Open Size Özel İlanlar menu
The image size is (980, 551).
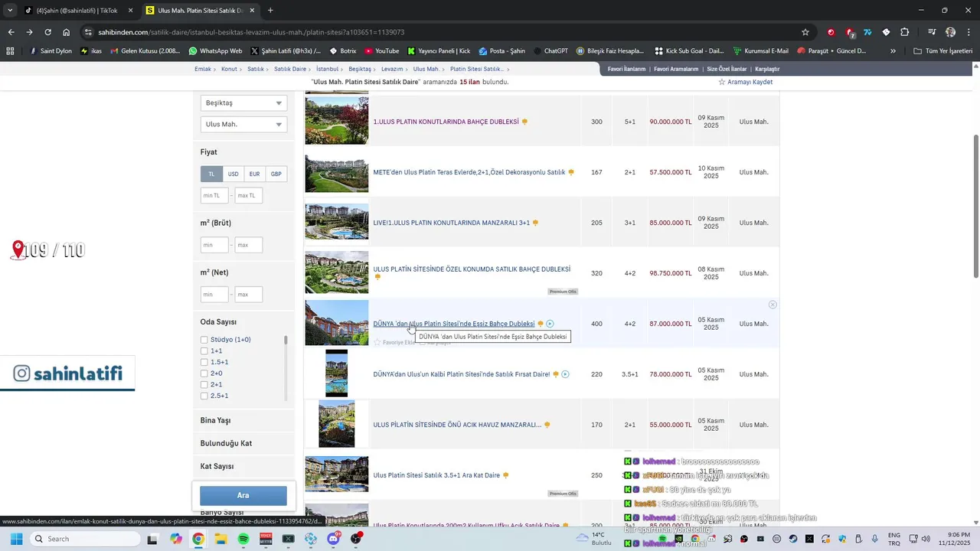(727, 69)
